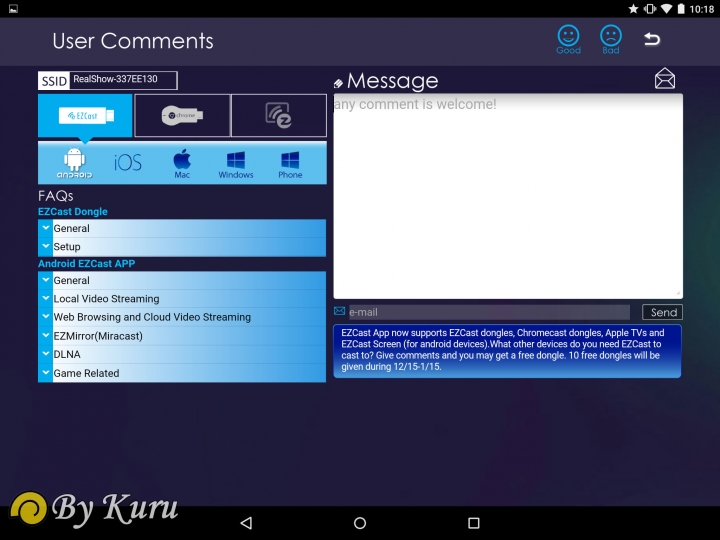Rate the app with Bad sad face
The height and width of the screenshot is (540, 720).
click(611, 39)
